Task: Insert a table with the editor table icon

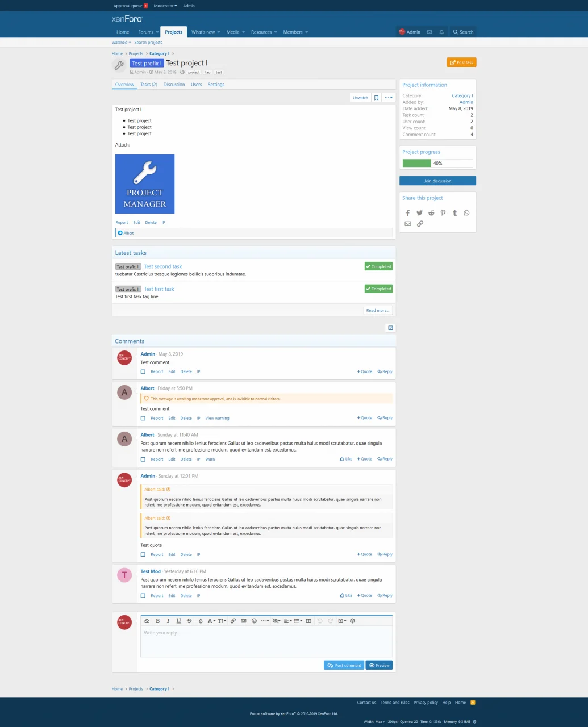Action: tap(308, 621)
